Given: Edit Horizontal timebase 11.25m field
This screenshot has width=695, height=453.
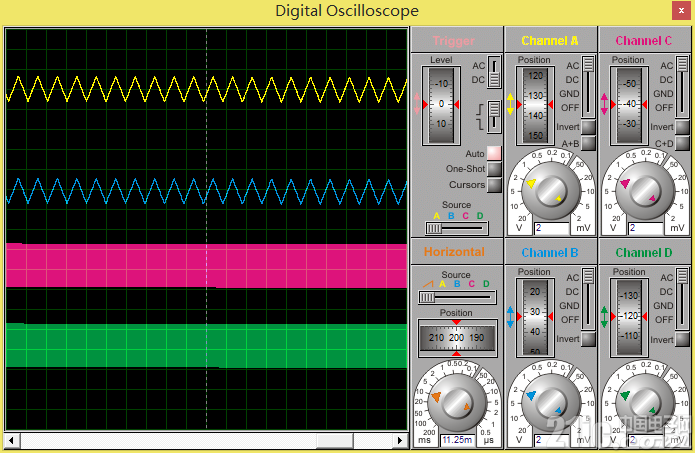Looking at the screenshot, I should click(x=457, y=440).
